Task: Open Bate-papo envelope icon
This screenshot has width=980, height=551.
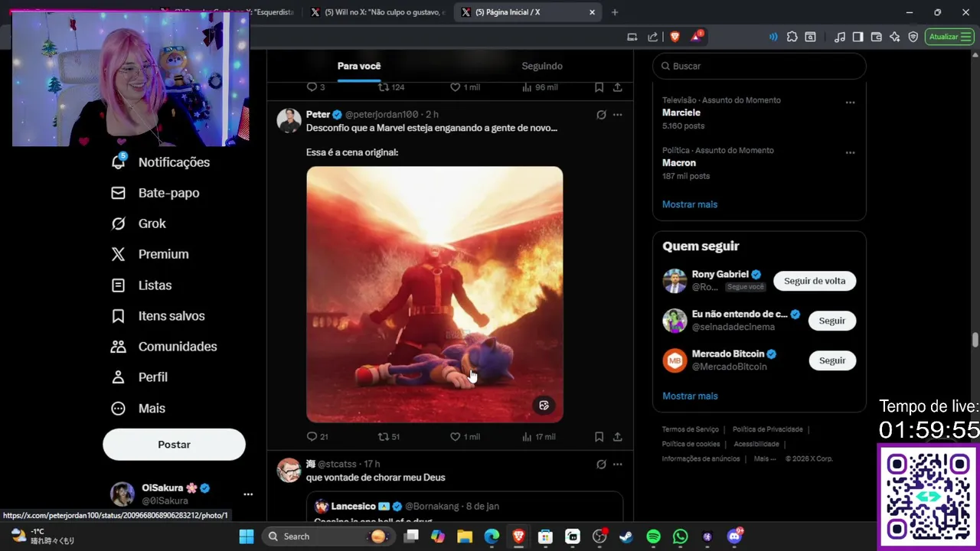Action: [118, 193]
